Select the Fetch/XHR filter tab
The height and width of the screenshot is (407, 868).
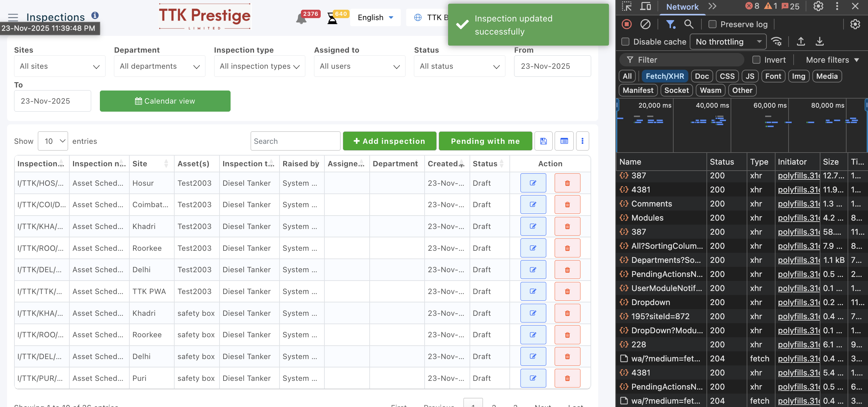pyautogui.click(x=665, y=76)
